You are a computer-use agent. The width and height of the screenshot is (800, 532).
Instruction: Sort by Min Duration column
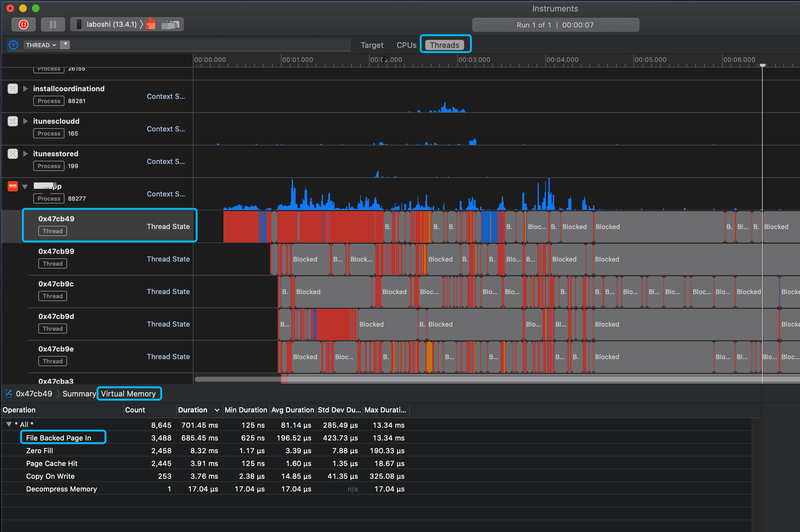tap(246, 410)
